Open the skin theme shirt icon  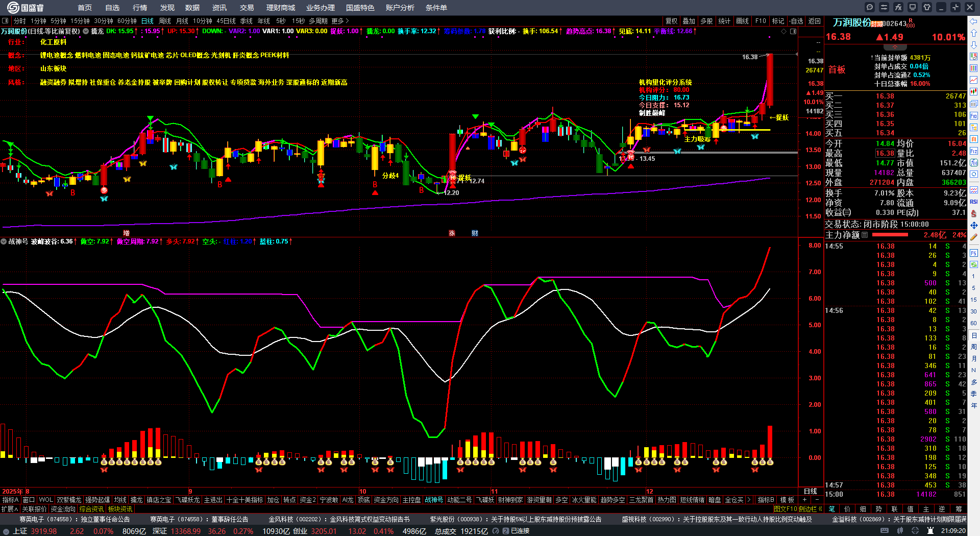927,7
